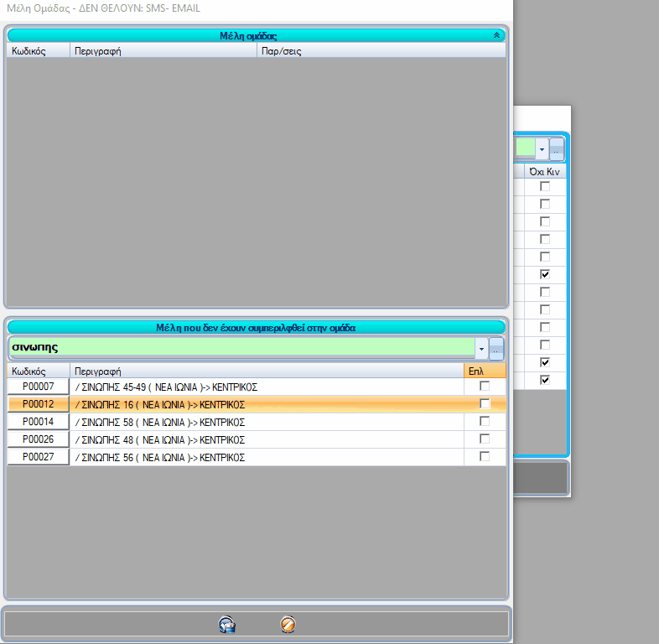Click the orange cancel icon in bottom bar
659x644 pixels.
coord(288,625)
